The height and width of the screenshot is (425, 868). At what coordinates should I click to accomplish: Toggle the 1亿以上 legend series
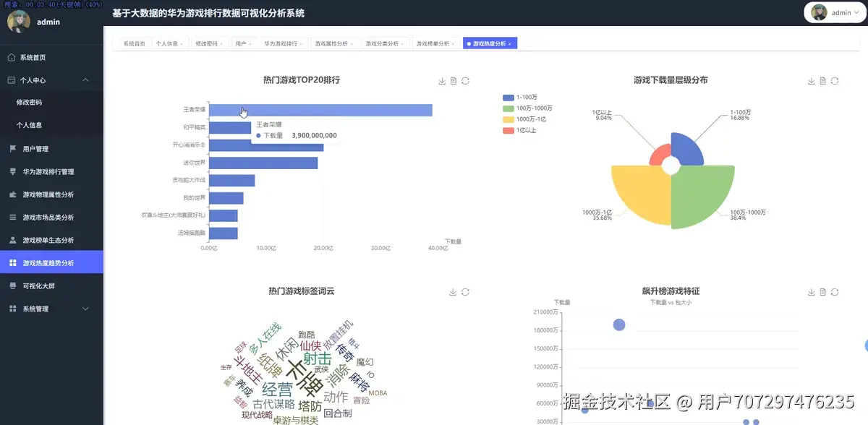[x=519, y=130]
